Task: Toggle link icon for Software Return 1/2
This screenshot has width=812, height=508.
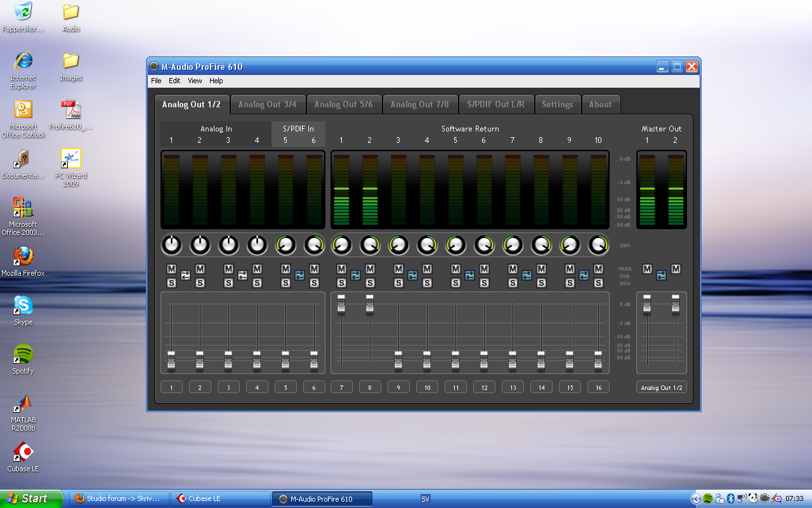Action: pos(355,275)
